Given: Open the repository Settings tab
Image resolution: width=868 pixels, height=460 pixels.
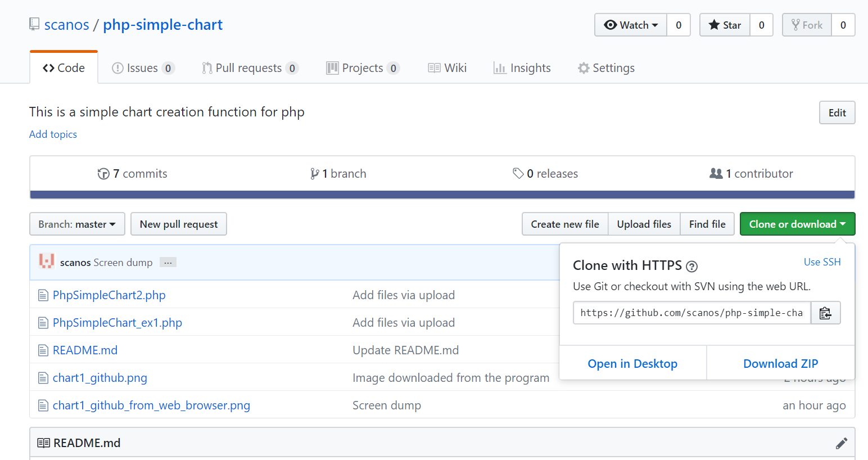Looking at the screenshot, I should click(x=606, y=68).
